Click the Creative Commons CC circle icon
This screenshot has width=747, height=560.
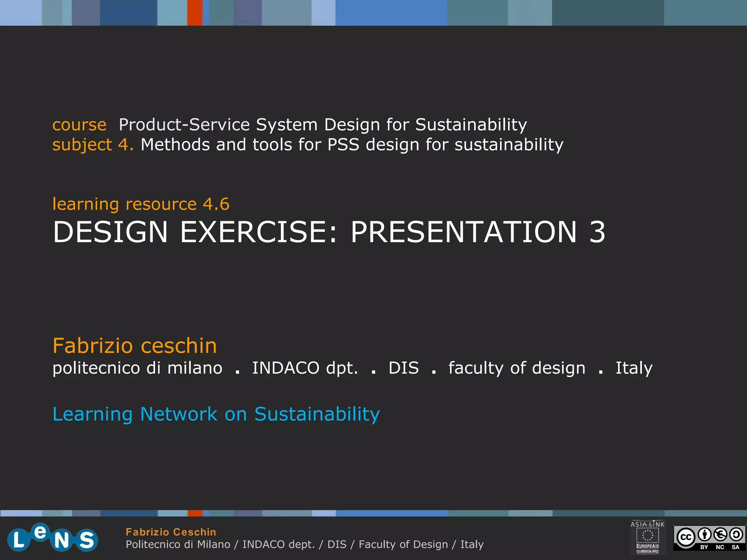686,537
